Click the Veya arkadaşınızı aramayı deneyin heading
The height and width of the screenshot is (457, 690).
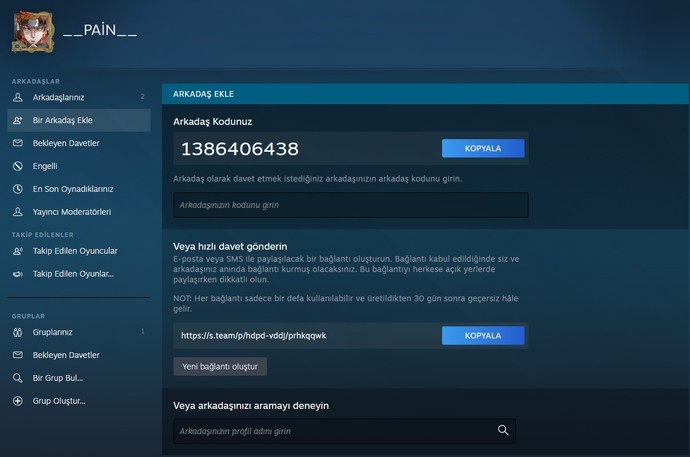point(251,406)
